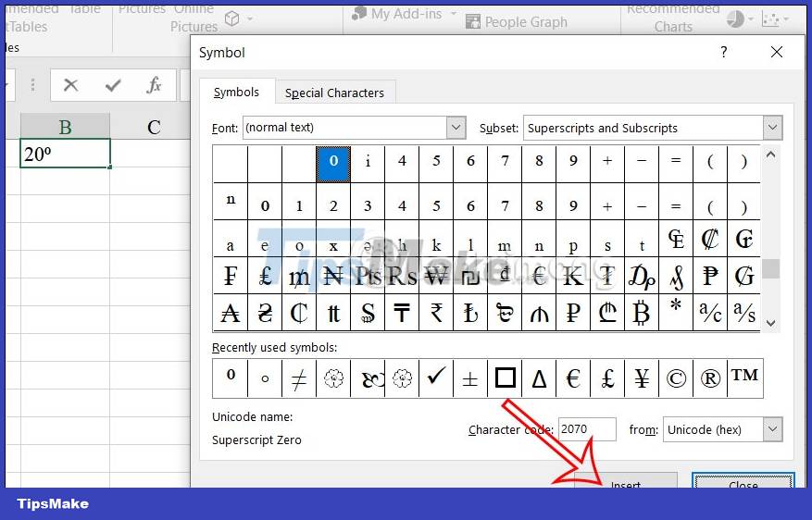Screen dimensions: 812x520
Task: Select the recently used degree ring symbol
Action: (x=265, y=378)
